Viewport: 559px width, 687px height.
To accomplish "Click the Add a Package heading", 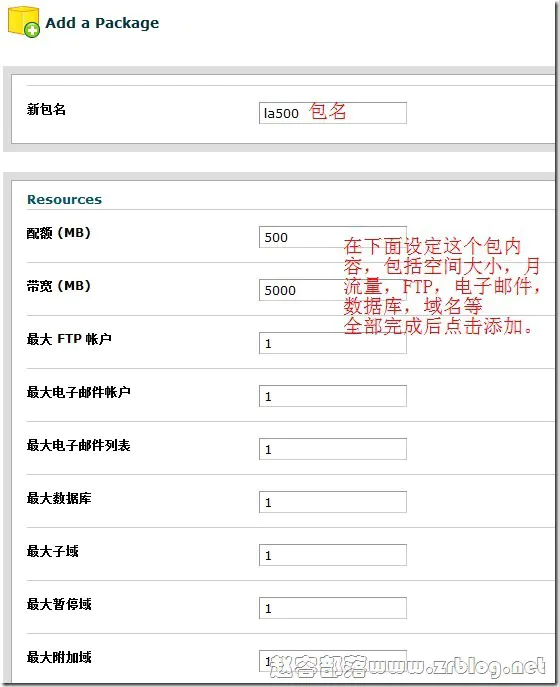I will coord(102,23).
